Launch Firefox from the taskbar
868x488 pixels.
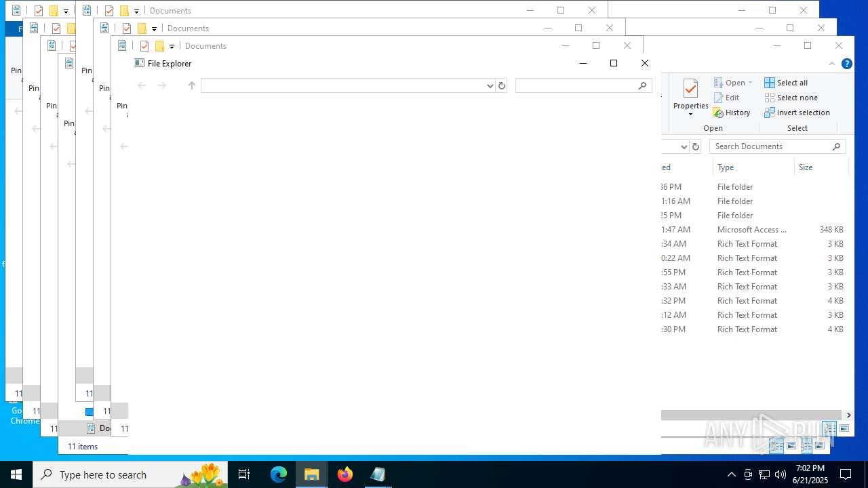[x=345, y=474]
